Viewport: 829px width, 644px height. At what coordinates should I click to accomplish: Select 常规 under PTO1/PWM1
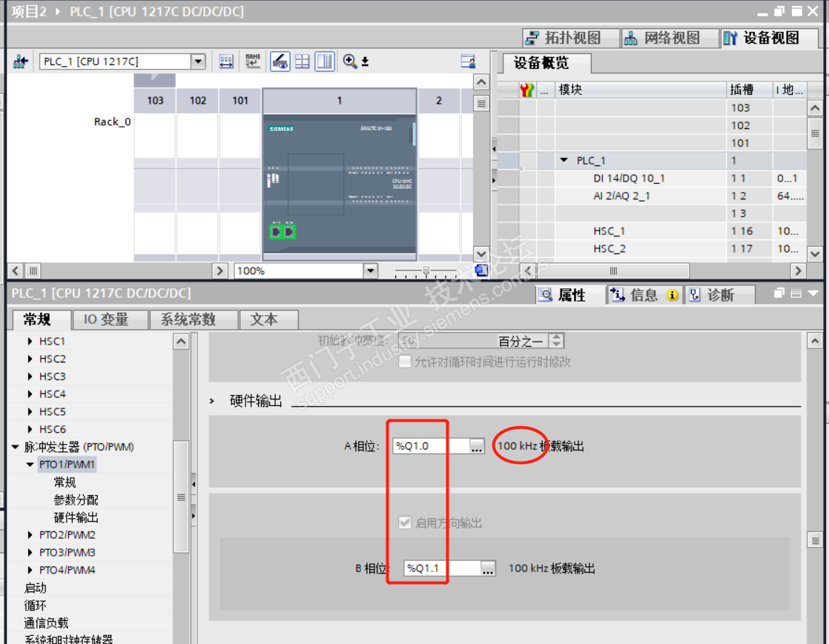coord(65,482)
